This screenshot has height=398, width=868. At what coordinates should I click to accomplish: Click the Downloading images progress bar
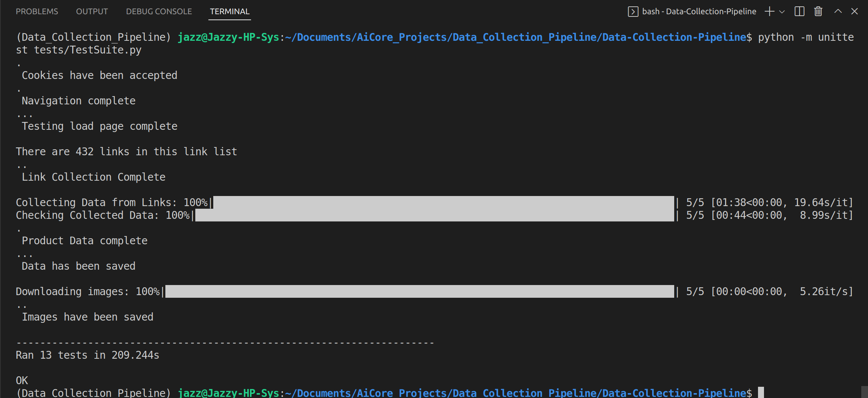[x=419, y=291]
